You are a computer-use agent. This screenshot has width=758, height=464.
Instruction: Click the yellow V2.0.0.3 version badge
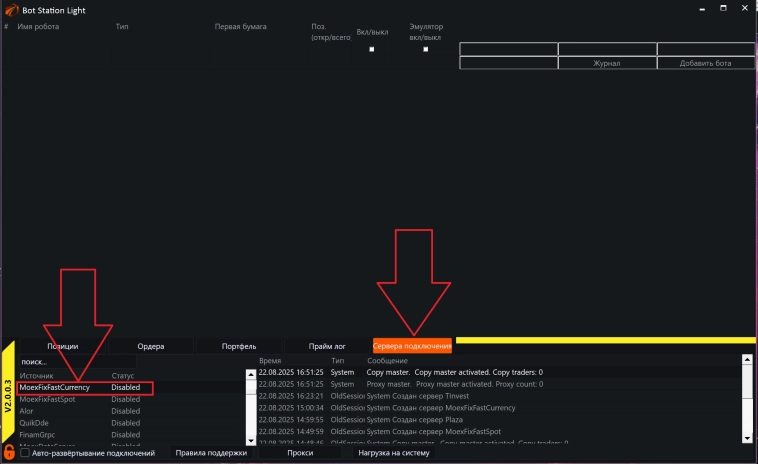point(8,392)
